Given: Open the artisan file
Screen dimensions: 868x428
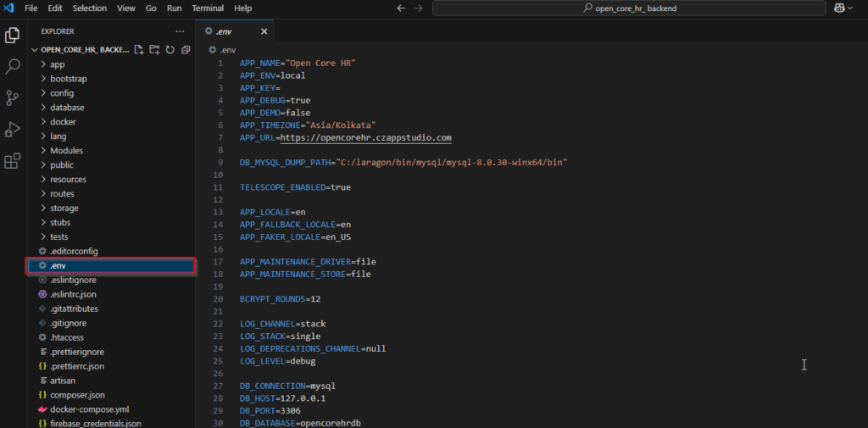Looking at the screenshot, I should 111,381.
